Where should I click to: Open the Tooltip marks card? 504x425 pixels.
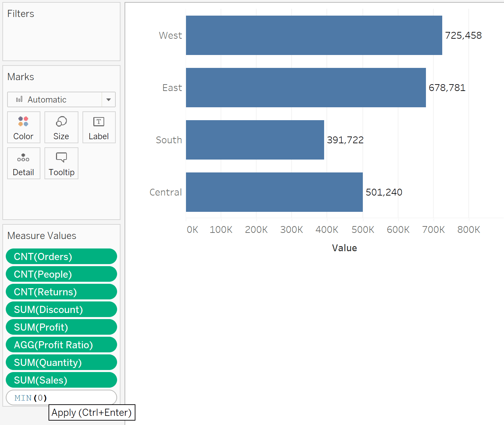tap(61, 163)
